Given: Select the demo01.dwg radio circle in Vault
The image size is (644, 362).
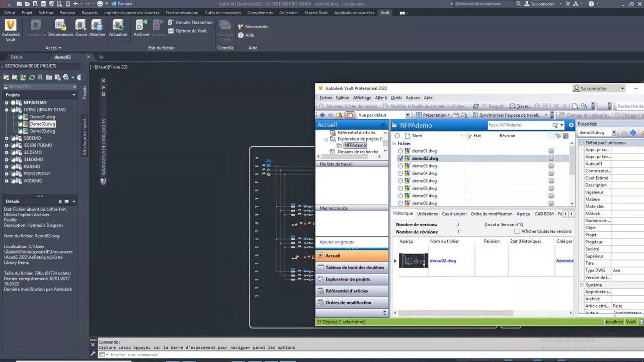Looking at the screenshot, I should click(x=400, y=151).
